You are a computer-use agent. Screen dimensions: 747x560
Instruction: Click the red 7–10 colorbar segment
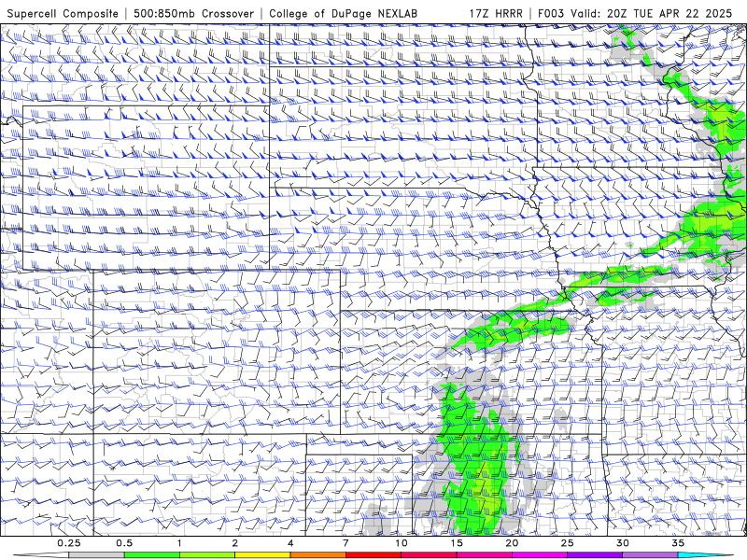coord(373,555)
